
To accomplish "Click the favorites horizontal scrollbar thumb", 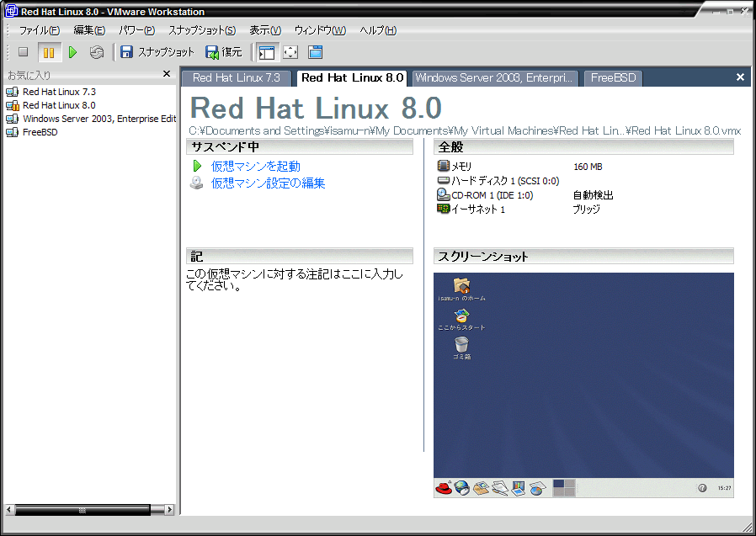I will click(x=83, y=509).
